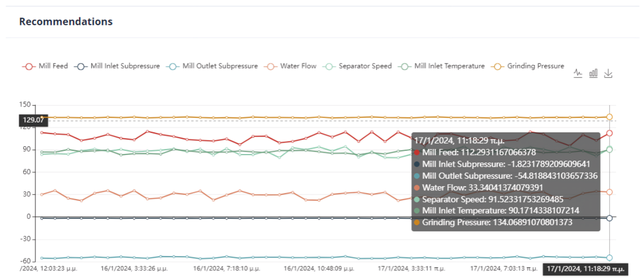The height and width of the screenshot is (280, 644).
Task: Click Mill Inlet Subpressure final data point
Action: click(610, 218)
